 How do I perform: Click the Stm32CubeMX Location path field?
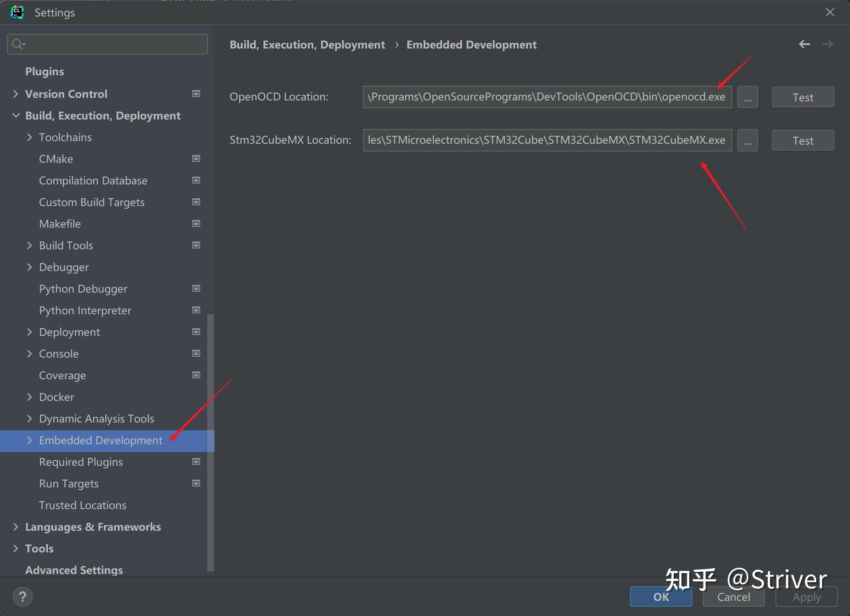pyautogui.click(x=547, y=140)
